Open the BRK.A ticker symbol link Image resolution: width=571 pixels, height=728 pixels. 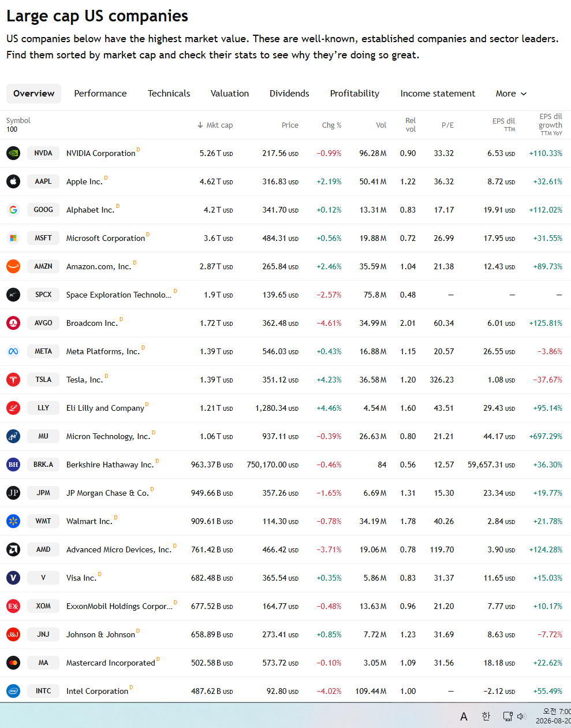(43, 465)
